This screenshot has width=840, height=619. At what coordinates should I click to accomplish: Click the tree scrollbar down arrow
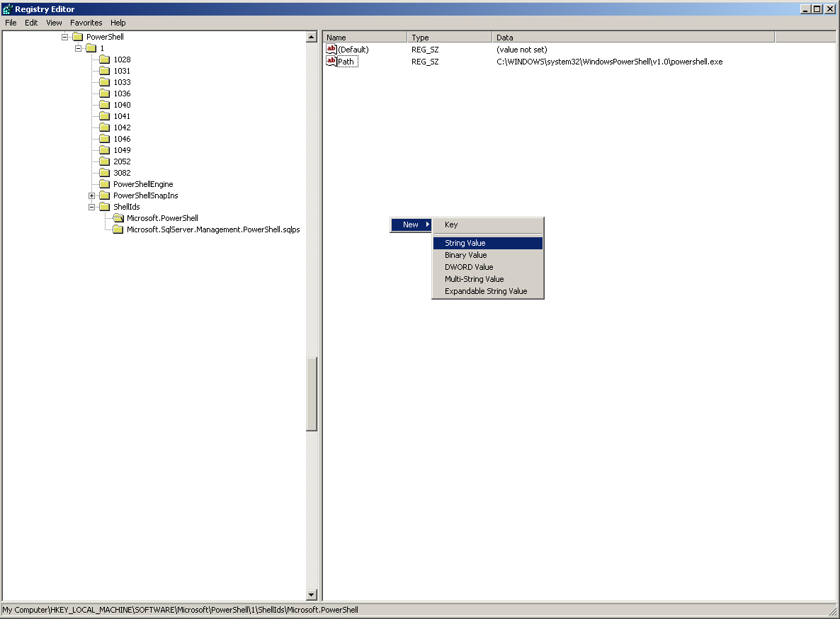[311, 594]
